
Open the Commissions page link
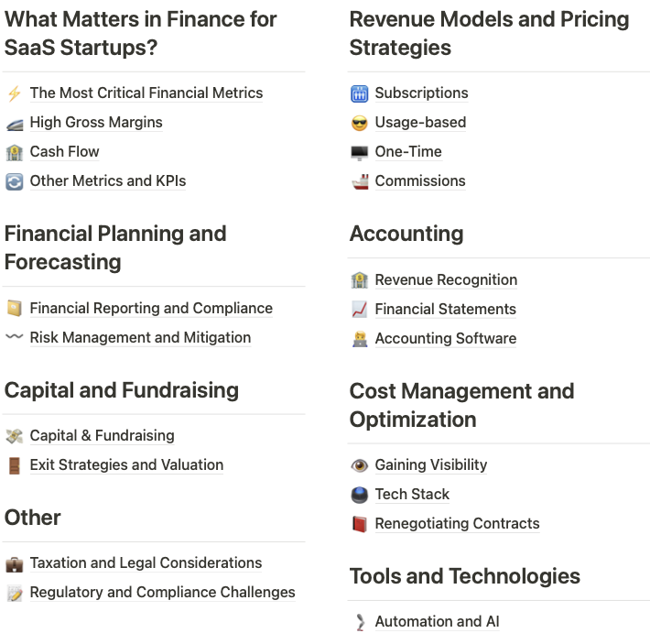click(x=419, y=181)
